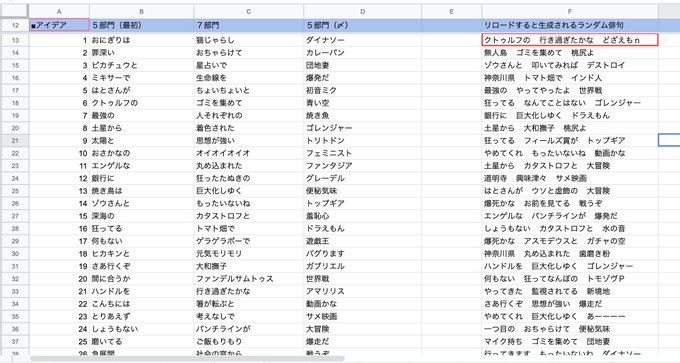Select row 12 header
This screenshot has width=680, height=363.
(x=15, y=25)
